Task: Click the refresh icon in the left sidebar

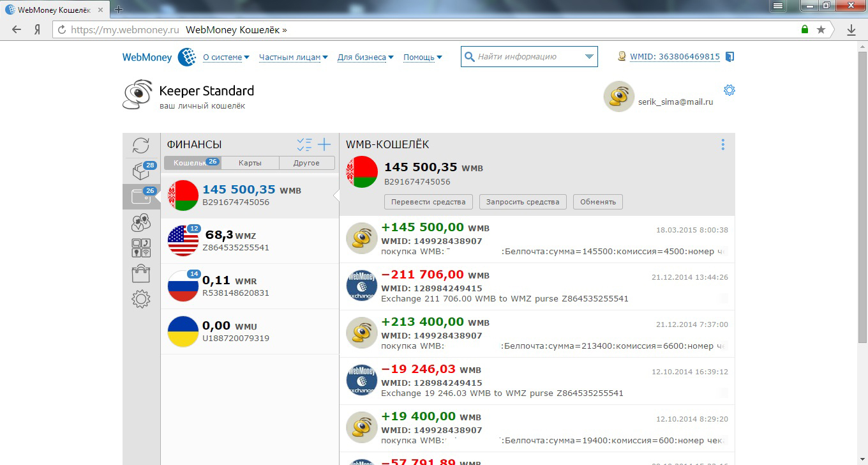Action: point(141,145)
